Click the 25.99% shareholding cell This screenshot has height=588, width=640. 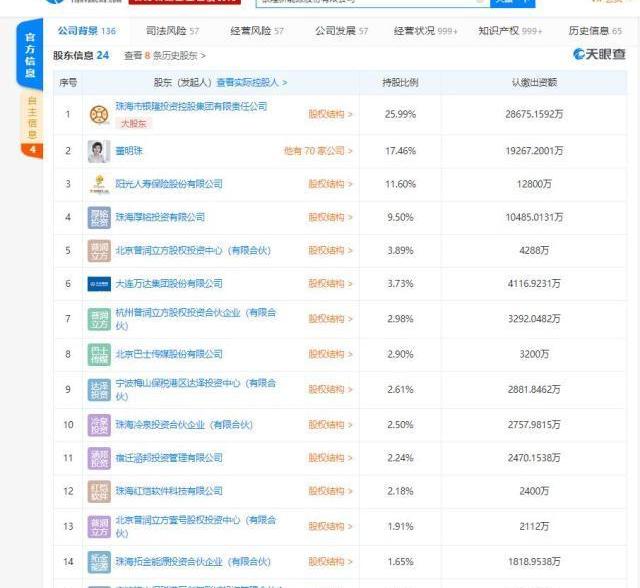click(400, 114)
